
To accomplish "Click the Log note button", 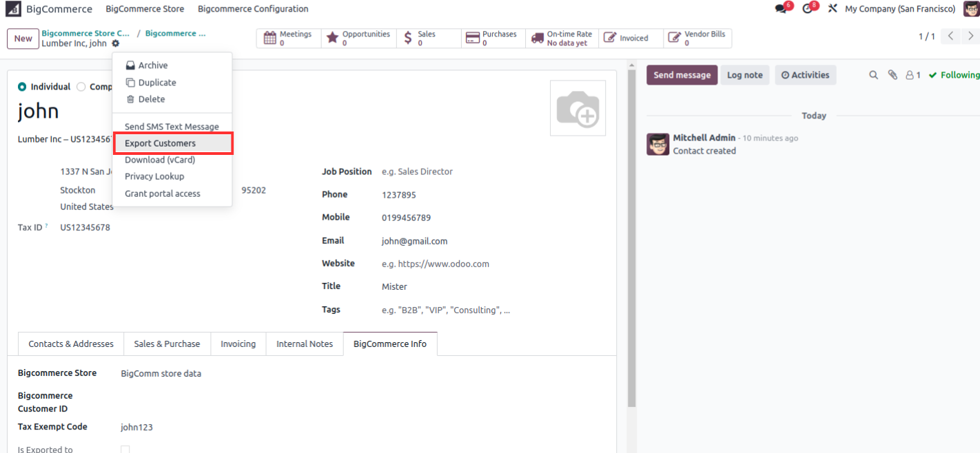I will point(744,75).
